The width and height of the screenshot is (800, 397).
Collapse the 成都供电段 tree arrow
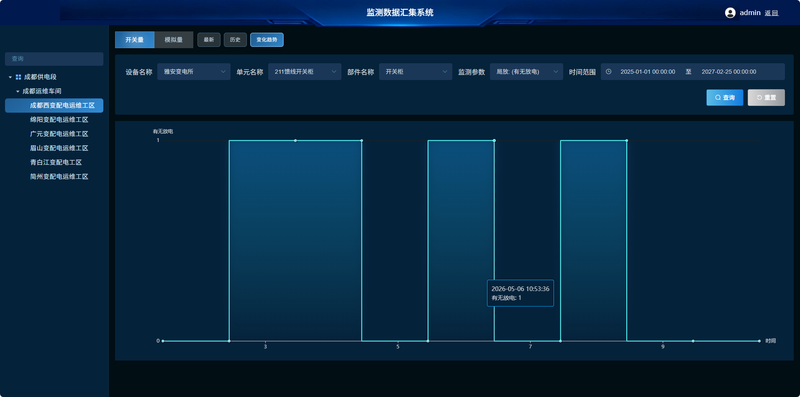point(10,77)
